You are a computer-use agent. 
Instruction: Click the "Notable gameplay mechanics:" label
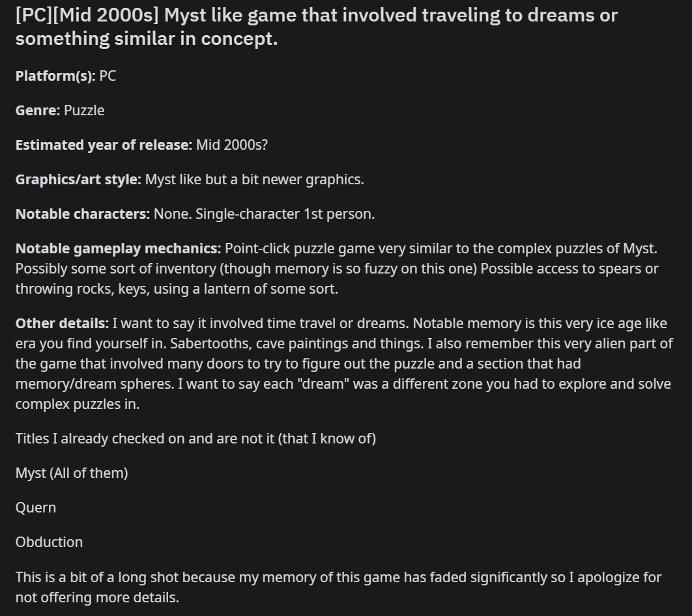pos(119,248)
